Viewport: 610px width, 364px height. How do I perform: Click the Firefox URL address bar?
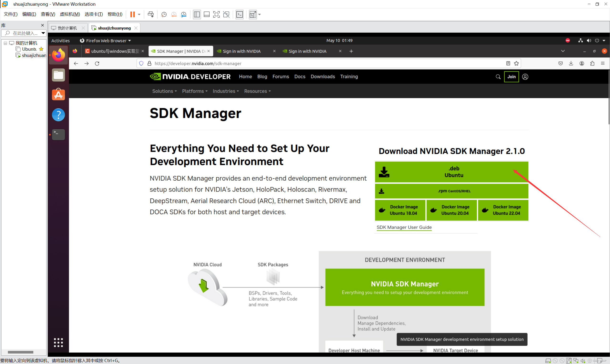(x=319, y=64)
